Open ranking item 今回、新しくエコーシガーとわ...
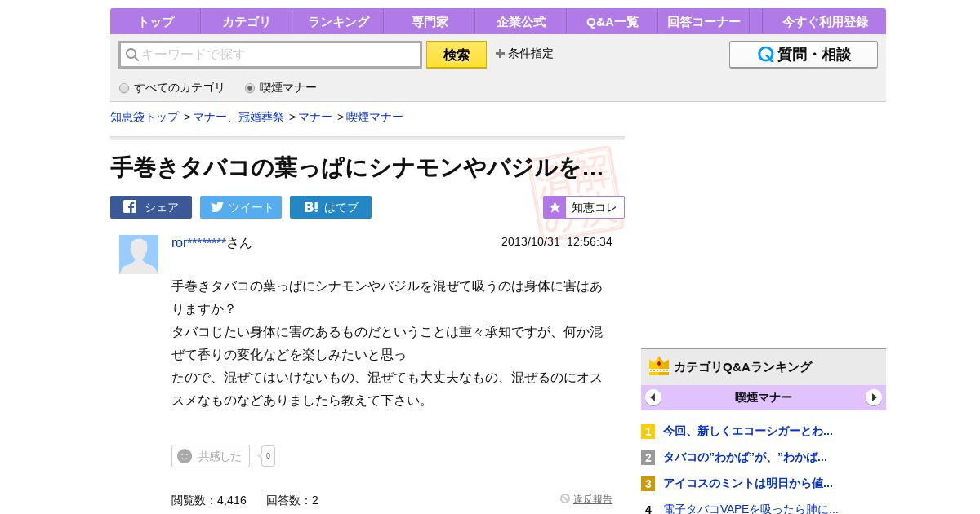The image size is (980, 514). click(x=748, y=431)
